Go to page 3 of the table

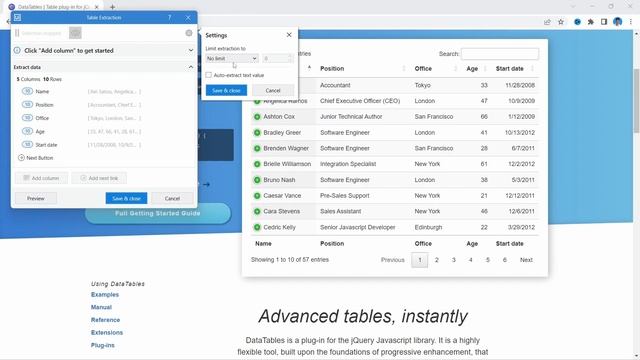point(453,260)
